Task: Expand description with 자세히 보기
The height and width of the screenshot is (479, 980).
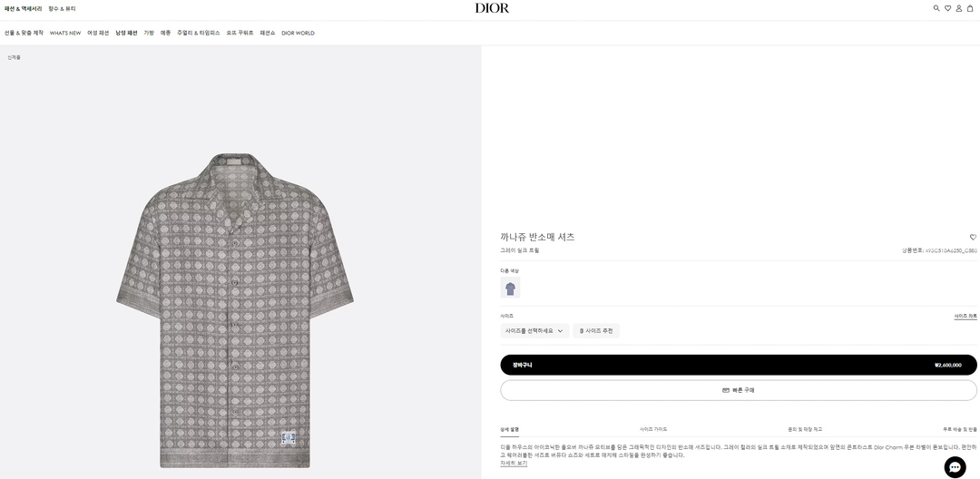Action: [x=514, y=463]
